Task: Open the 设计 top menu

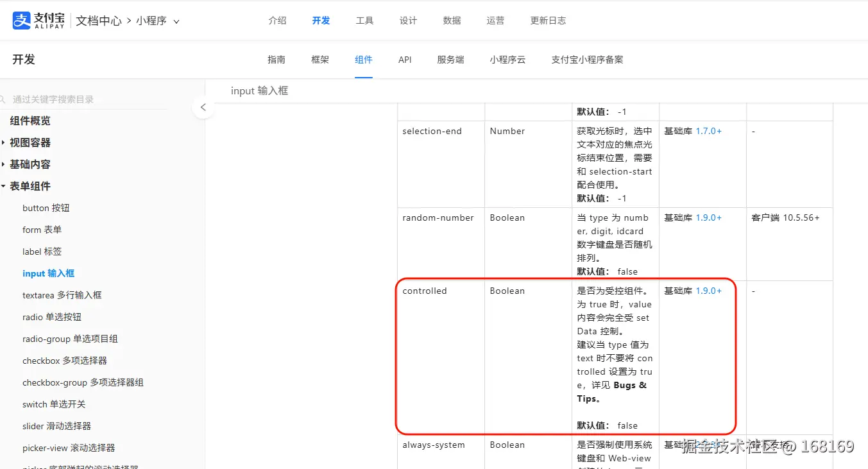Action: click(408, 21)
